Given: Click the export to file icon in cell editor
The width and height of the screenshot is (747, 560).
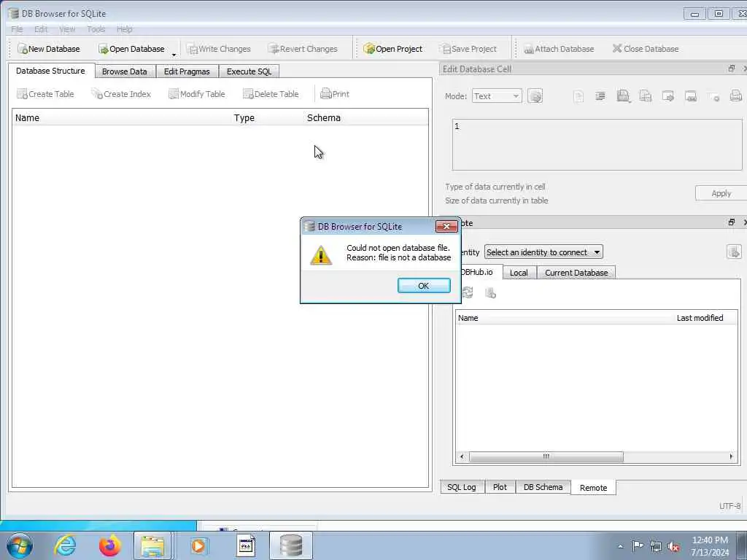Looking at the screenshot, I should click(668, 96).
